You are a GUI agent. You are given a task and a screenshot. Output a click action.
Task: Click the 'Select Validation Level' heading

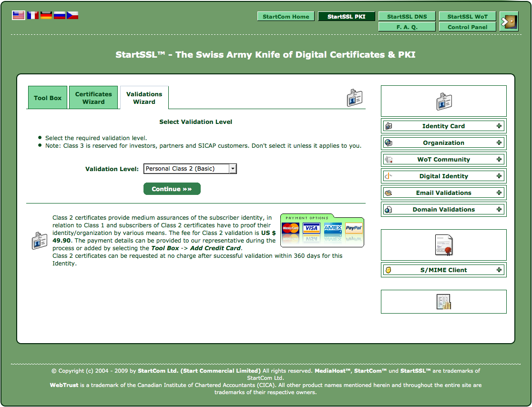coord(196,122)
